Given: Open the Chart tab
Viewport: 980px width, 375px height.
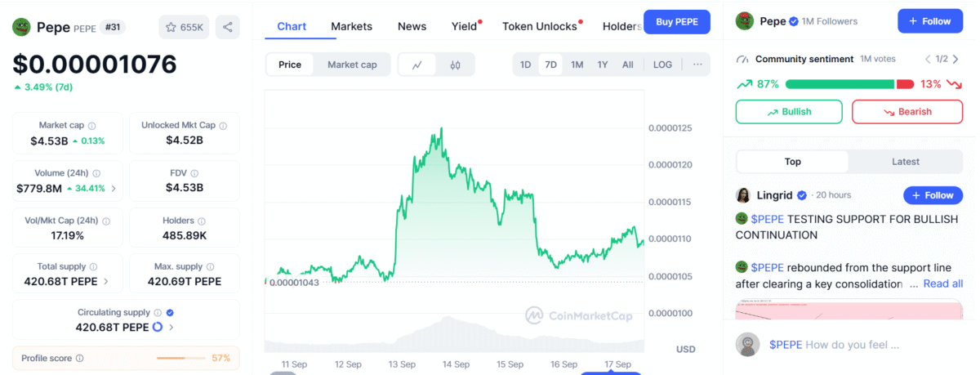Looking at the screenshot, I should click(x=292, y=26).
